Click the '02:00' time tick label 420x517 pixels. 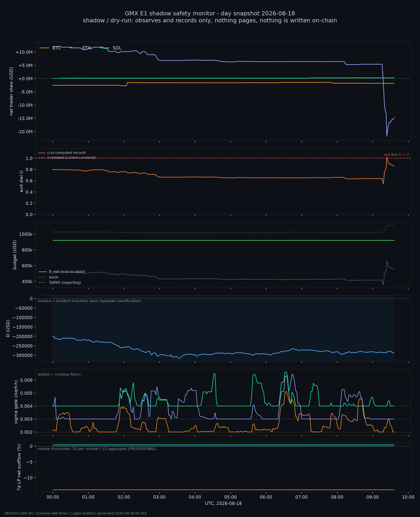point(124,497)
